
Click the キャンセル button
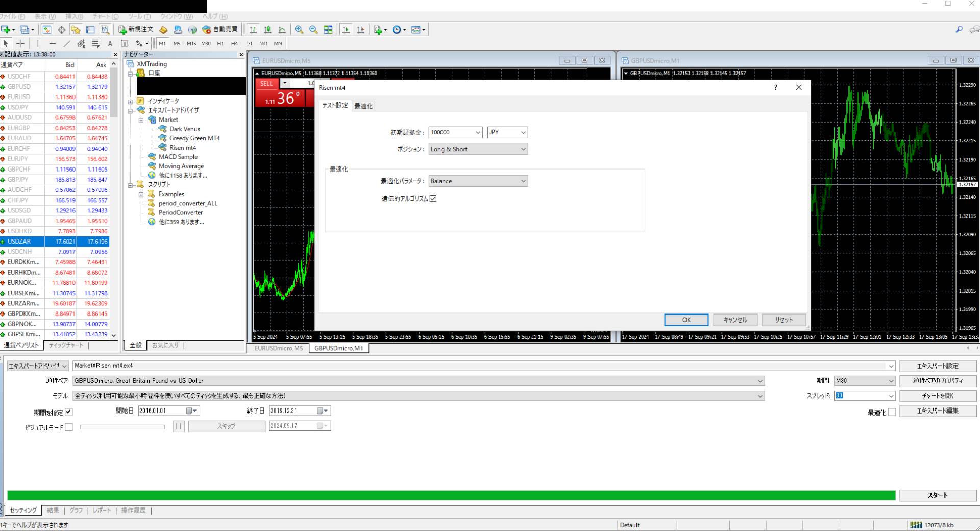coord(735,320)
